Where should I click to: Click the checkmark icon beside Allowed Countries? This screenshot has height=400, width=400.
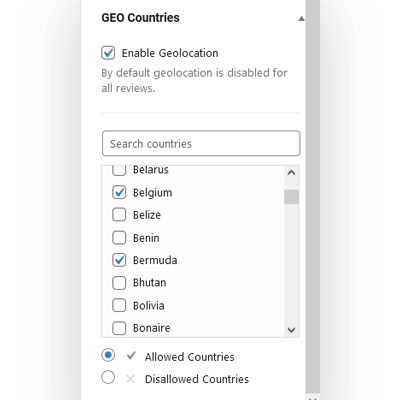point(131,356)
